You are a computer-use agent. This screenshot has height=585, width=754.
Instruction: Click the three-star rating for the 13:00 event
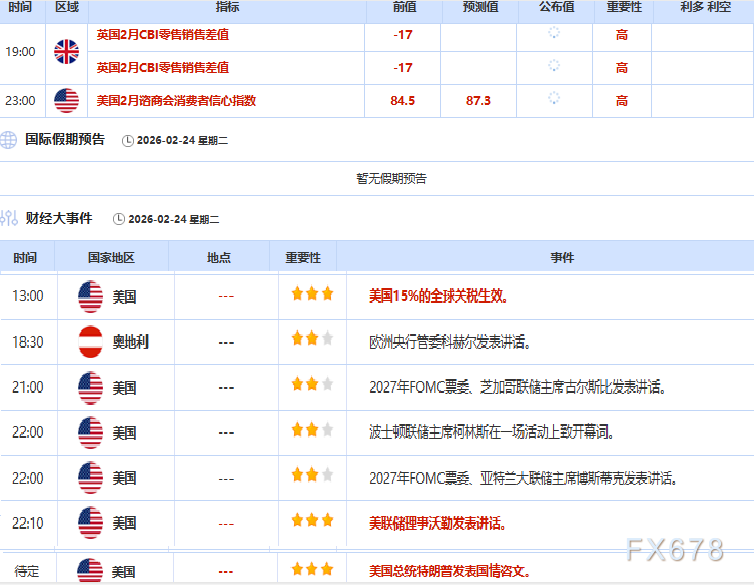tap(312, 294)
